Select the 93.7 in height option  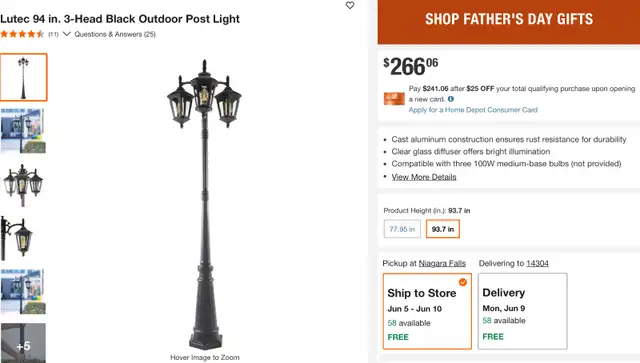[x=443, y=229]
